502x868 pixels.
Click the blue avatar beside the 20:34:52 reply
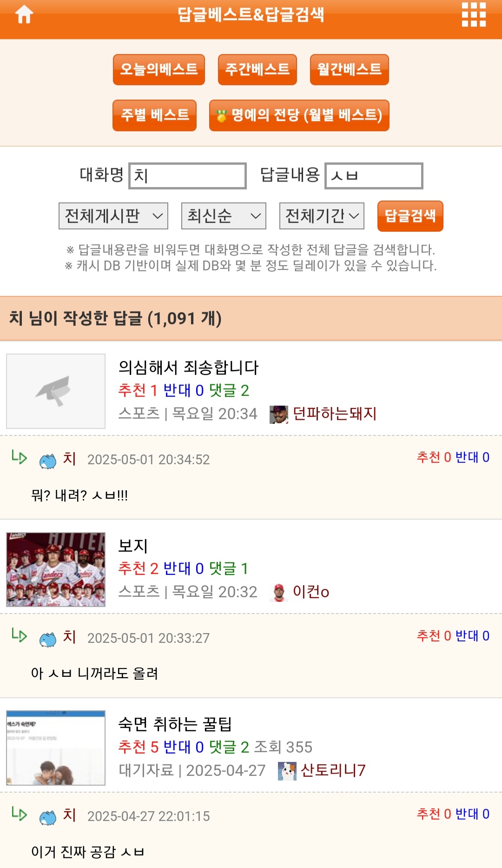click(x=48, y=461)
